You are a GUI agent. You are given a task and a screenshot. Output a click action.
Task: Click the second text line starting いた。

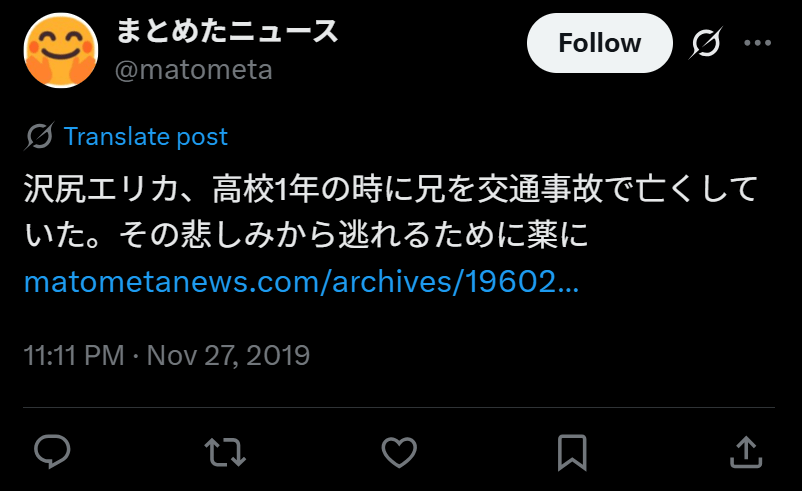click(x=306, y=235)
